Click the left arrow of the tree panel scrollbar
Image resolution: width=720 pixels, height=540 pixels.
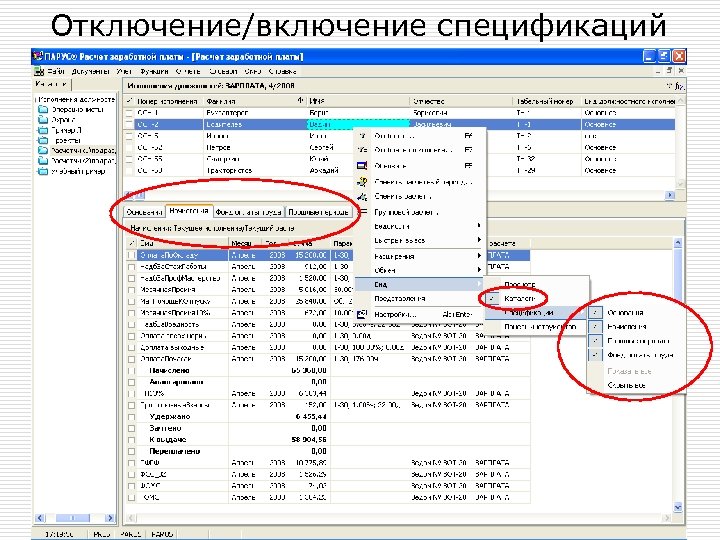(x=40, y=518)
